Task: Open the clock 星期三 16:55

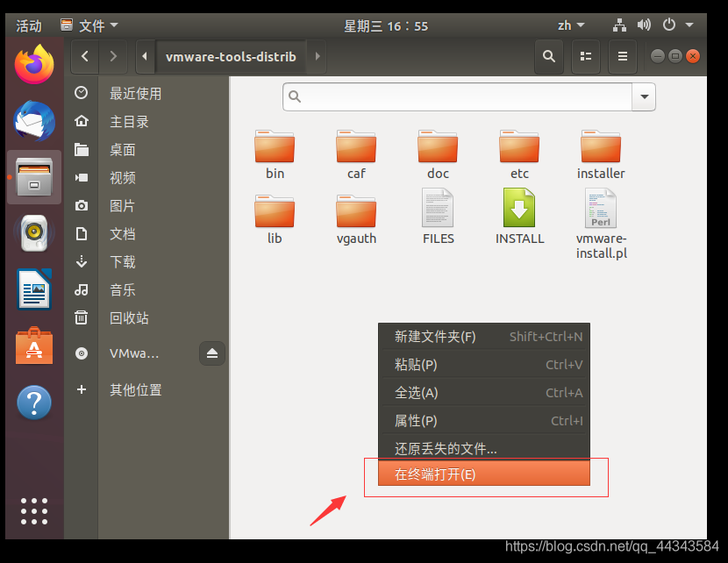Action: (x=386, y=25)
